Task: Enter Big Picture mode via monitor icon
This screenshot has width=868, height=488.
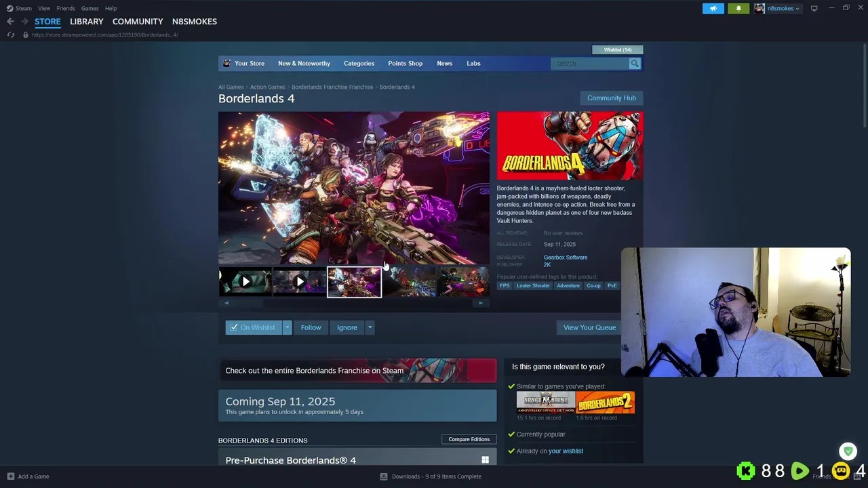Action: (814, 8)
